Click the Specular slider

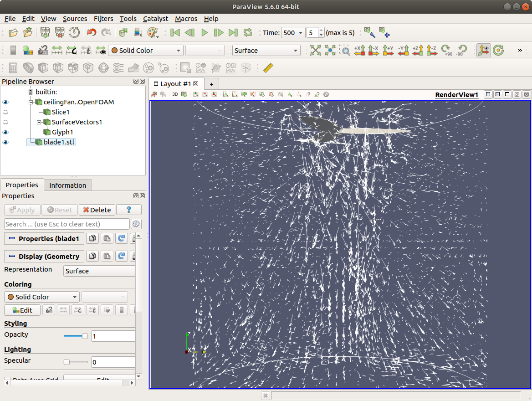coord(75,362)
